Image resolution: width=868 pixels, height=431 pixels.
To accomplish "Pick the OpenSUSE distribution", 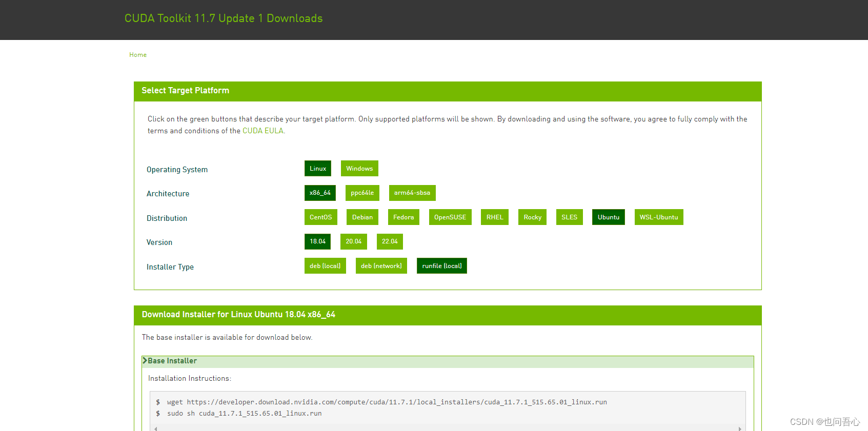I will (x=450, y=217).
